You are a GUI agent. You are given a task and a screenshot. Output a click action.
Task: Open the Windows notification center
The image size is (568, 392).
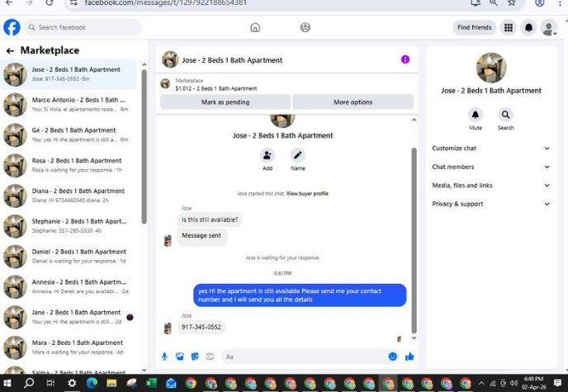pyautogui.click(x=557, y=383)
